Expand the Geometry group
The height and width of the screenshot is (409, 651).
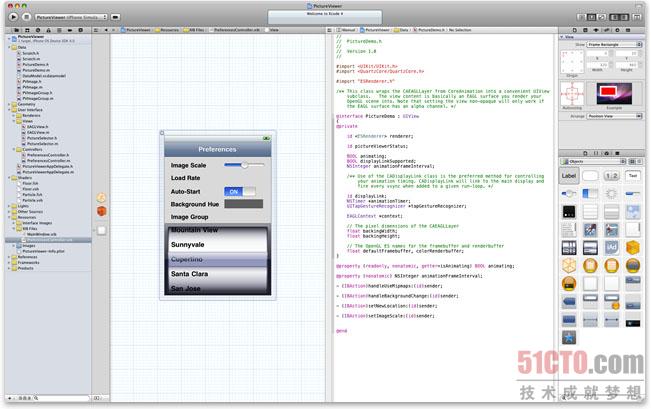(x=9, y=104)
